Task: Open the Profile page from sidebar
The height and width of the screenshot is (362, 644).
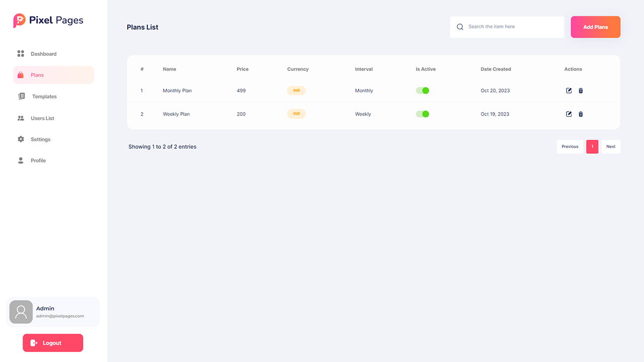Action: (x=38, y=160)
